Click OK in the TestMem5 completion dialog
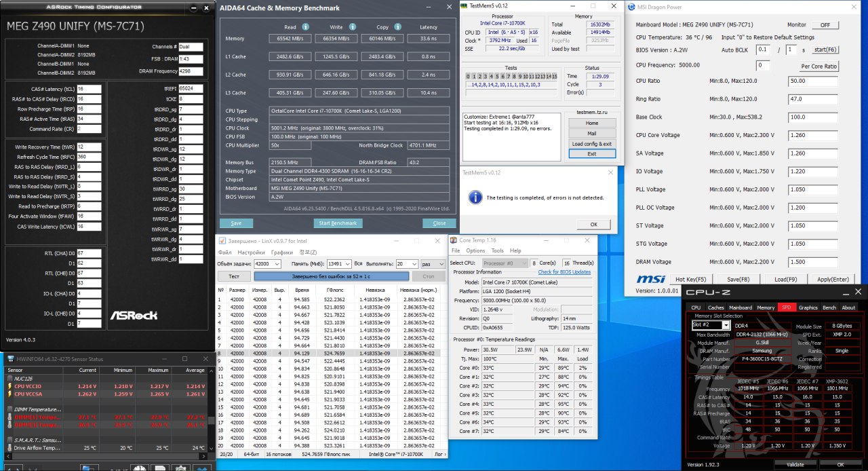 pos(594,224)
